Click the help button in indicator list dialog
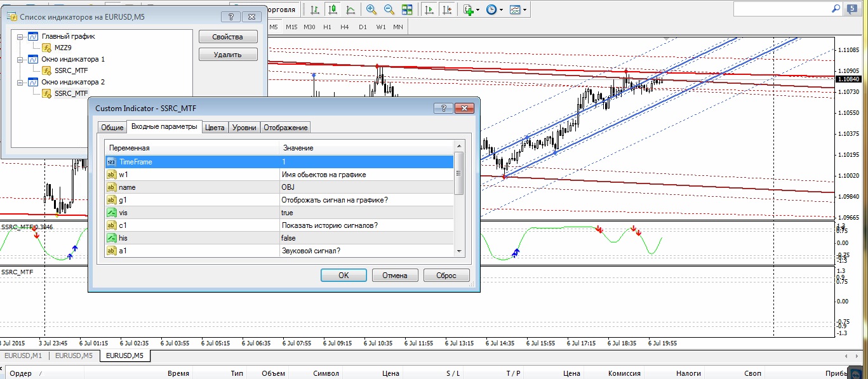 pos(230,17)
